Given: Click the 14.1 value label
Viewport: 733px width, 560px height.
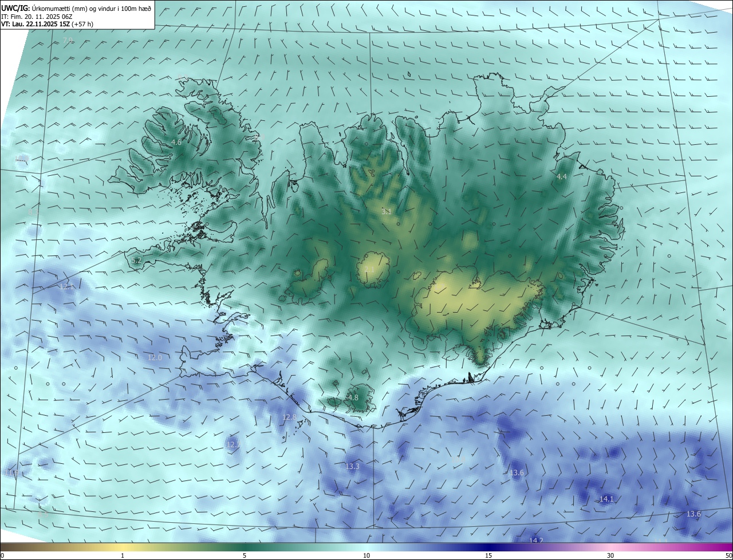Looking at the screenshot, I should (606, 499).
